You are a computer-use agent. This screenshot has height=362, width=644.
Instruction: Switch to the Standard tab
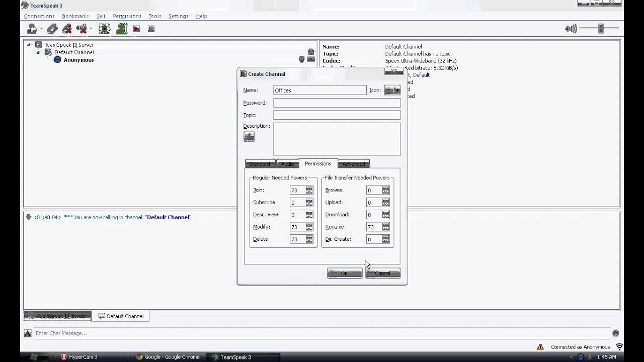click(260, 164)
